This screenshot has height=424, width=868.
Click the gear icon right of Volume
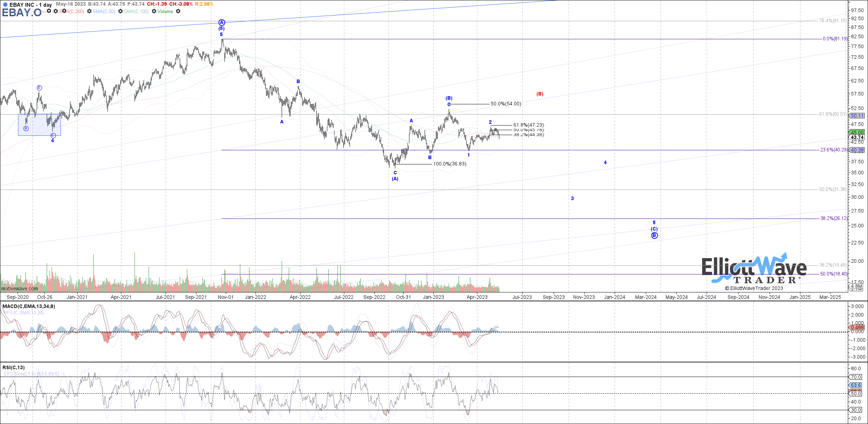click(x=178, y=11)
